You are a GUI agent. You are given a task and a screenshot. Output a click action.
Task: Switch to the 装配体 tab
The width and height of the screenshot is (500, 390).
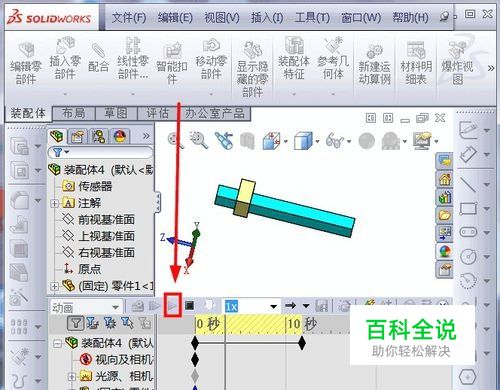[28, 113]
